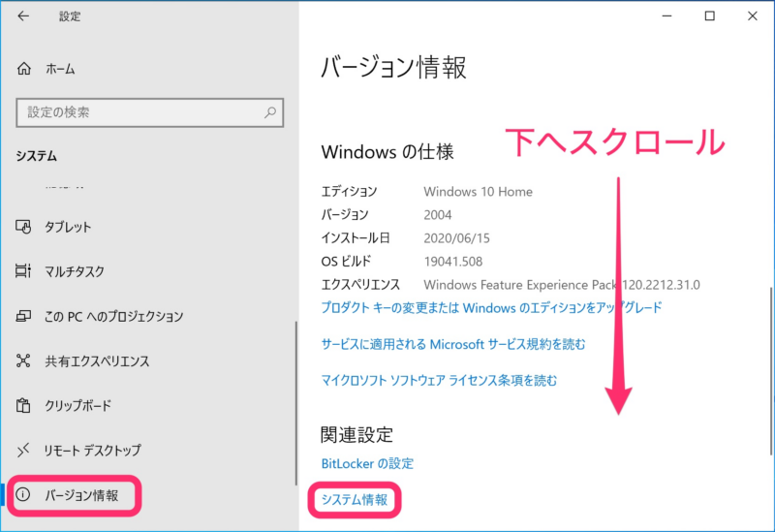Maximize the Settings window
The height and width of the screenshot is (532, 775).
[x=710, y=16]
